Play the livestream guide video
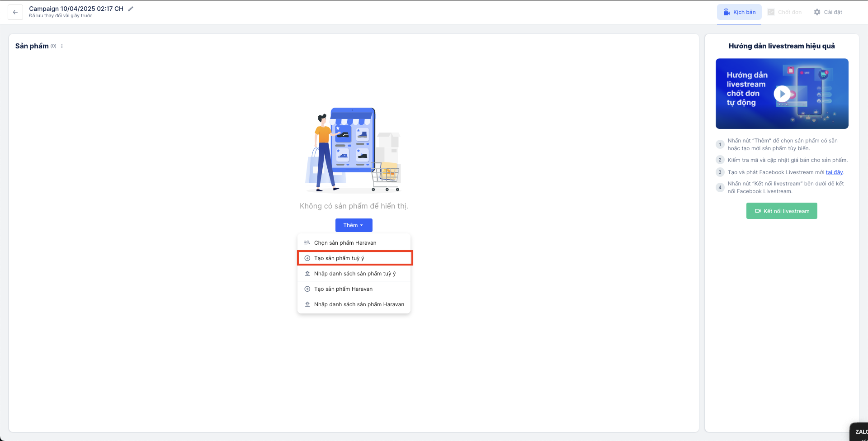 click(x=782, y=94)
